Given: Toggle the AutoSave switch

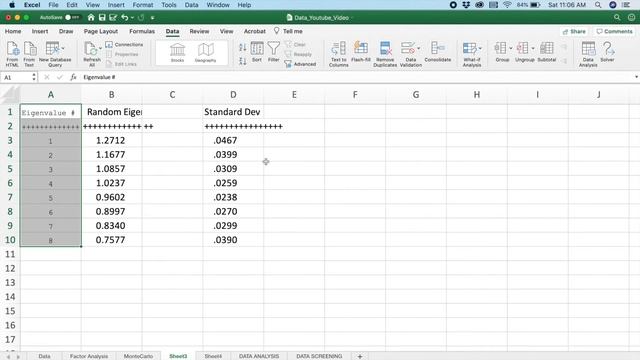Looking at the screenshot, I should pyautogui.click(x=72, y=18).
